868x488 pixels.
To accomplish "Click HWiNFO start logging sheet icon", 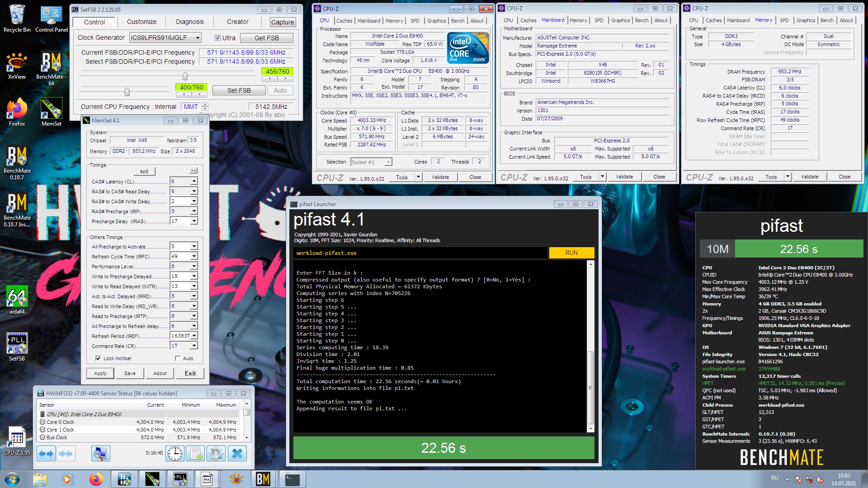I will click(x=196, y=453).
